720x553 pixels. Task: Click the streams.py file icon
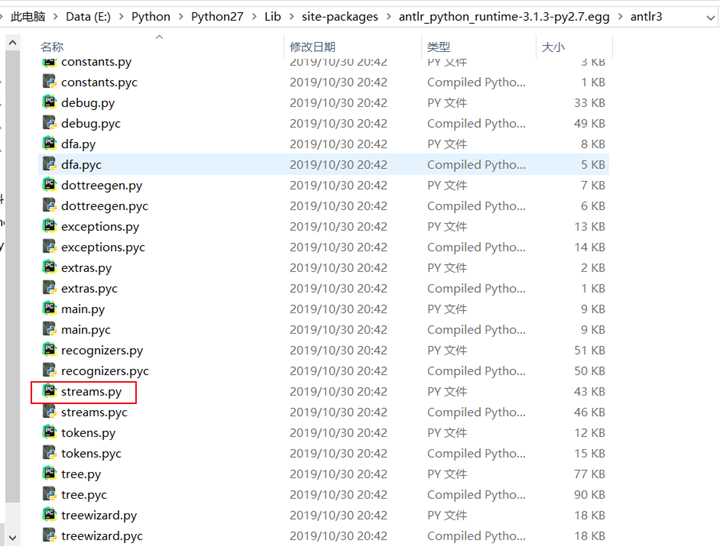pos(49,391)
